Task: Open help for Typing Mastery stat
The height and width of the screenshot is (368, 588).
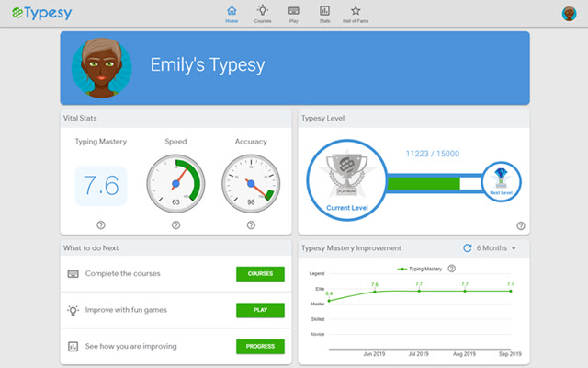Action: pyautogui.click(x=101, y=224)
